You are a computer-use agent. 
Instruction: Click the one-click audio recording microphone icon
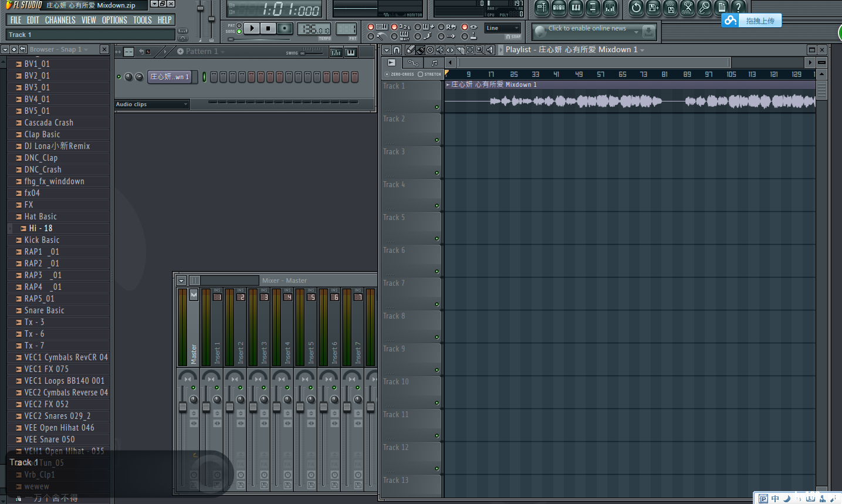click(x=704, y=8)
